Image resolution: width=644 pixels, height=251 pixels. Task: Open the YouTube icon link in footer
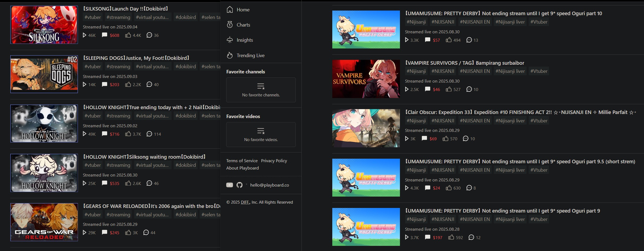tap(229, 185)
